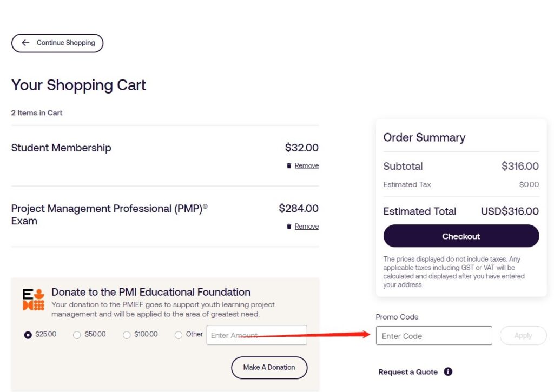Choose the $50.00 donation option
The height and width of the screenshot is (392, 554).
point(77,335)
